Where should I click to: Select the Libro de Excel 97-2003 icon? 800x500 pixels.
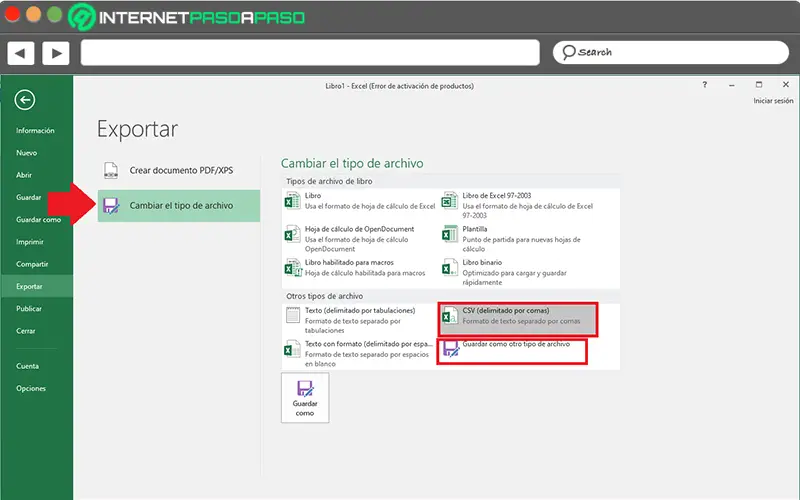point(450,201)
